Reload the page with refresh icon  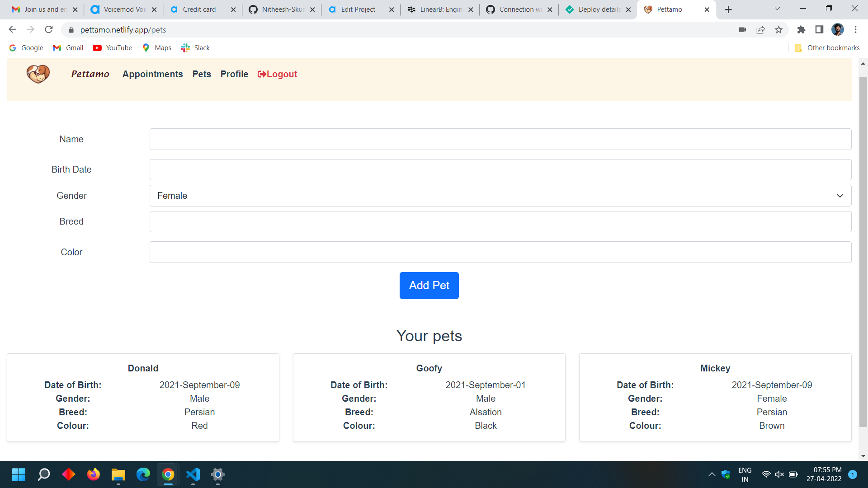coord(49,30)
